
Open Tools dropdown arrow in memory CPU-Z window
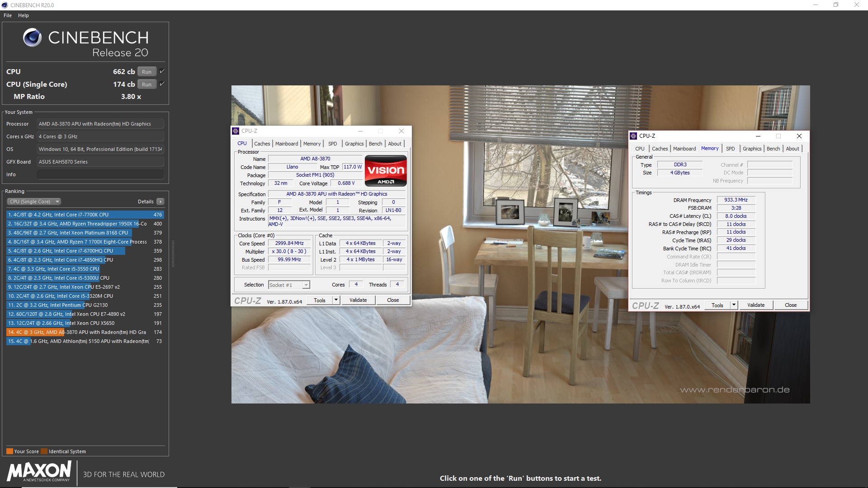[734, 305]
